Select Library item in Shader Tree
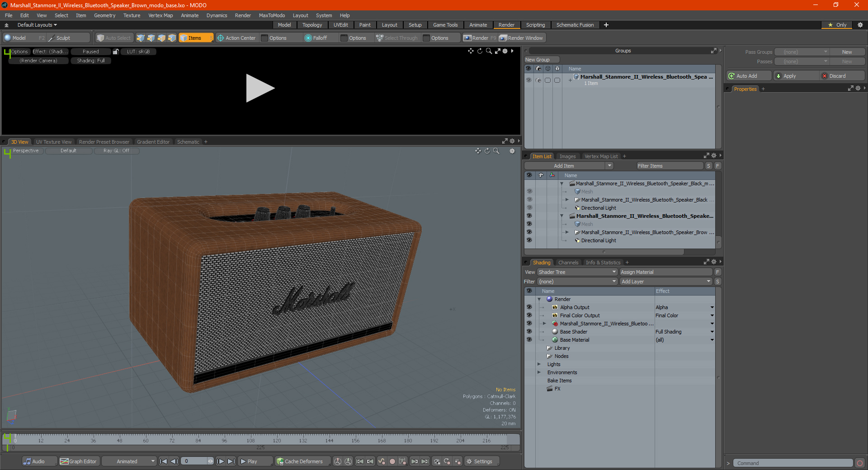The image size is (868, 470). pyautogui.click(x=562, y=348)
